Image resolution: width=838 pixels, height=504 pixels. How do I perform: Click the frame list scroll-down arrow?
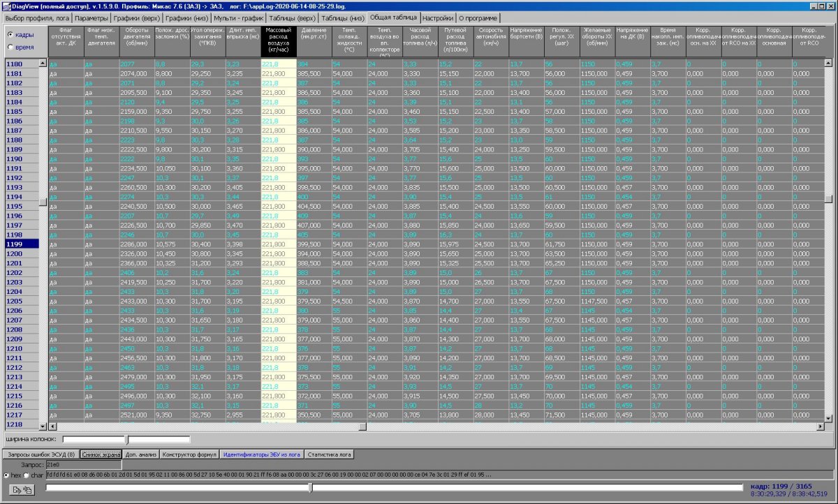pyautogui.click(x=43, y=425)
